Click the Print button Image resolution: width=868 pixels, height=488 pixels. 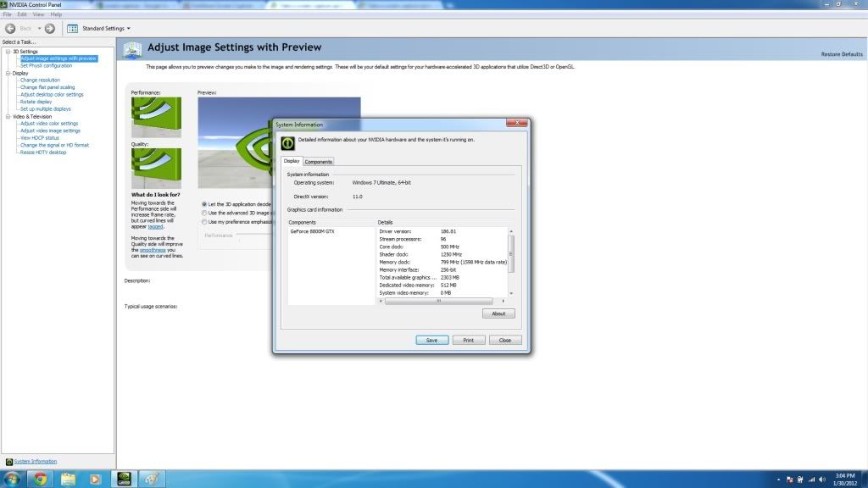point(468,341)
